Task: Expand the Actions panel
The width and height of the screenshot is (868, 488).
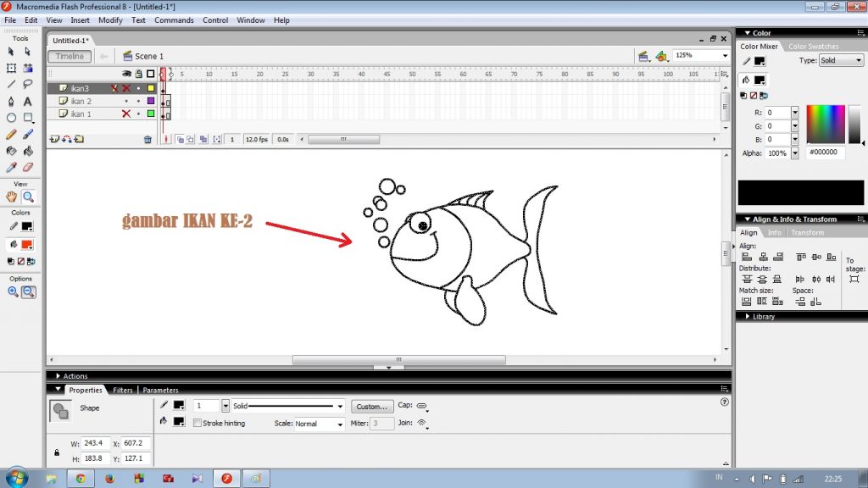Action: pyautogui.click(x=58, y=376)
